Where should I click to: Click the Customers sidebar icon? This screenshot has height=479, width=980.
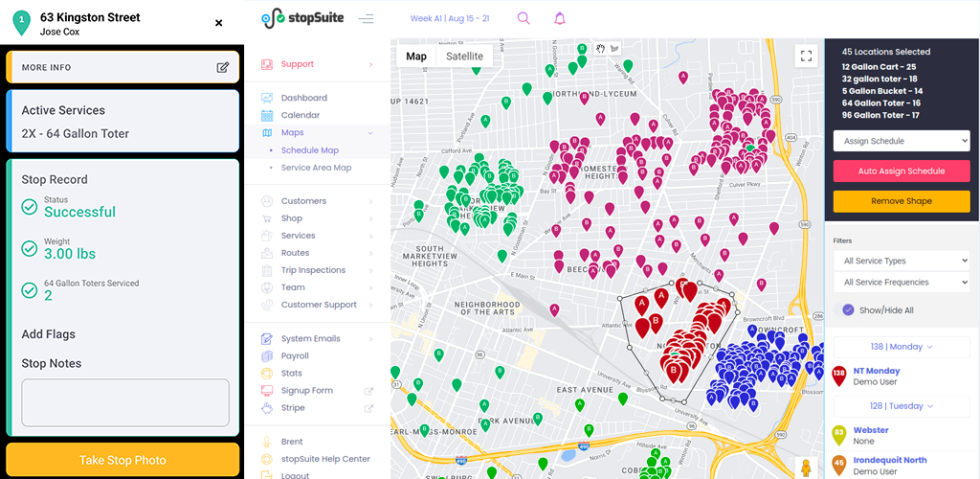[x=267, y=201]
